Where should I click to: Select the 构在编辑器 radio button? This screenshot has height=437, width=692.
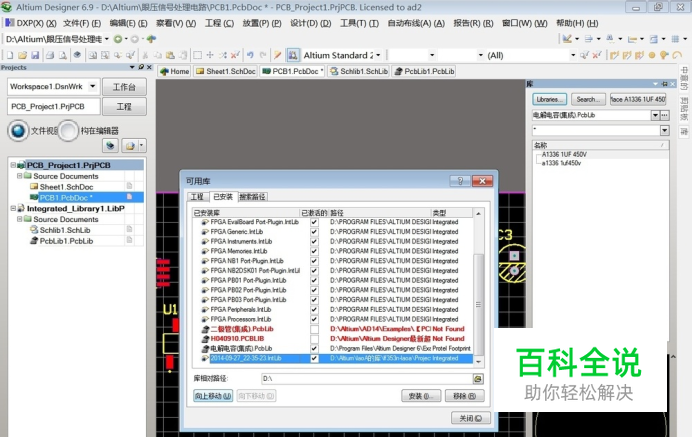click(x=68, y=131)
